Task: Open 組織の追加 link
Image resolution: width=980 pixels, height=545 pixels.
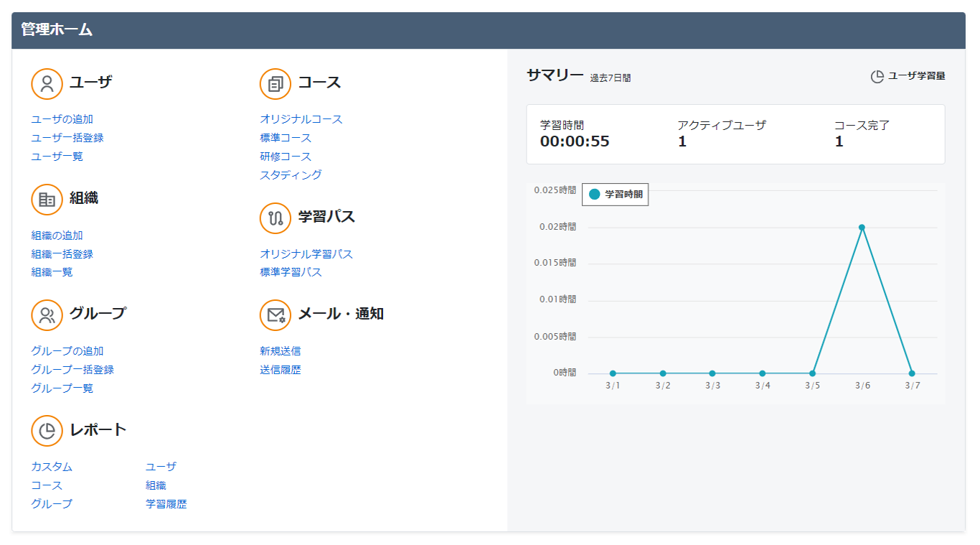Action: [x=57, y=236]
